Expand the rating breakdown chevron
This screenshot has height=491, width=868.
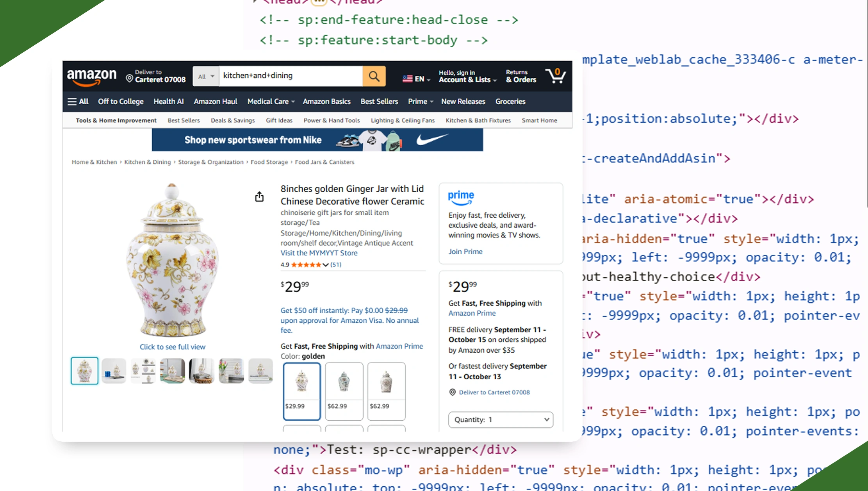(325, 265)
